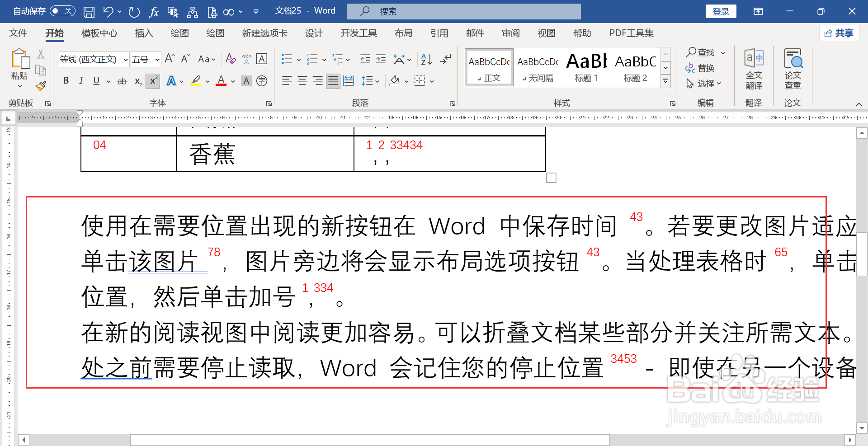Open the 文件 File menu
The width and height of the screenshot is (868, 446).
coord(18,33)
